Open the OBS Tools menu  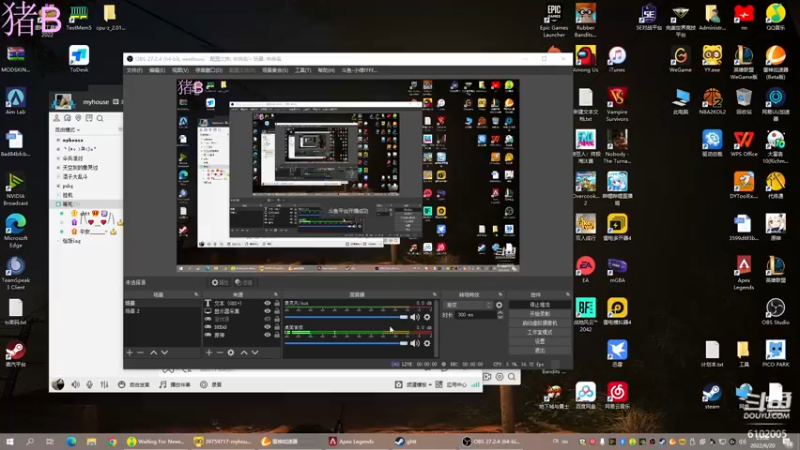tap(303, 70)
